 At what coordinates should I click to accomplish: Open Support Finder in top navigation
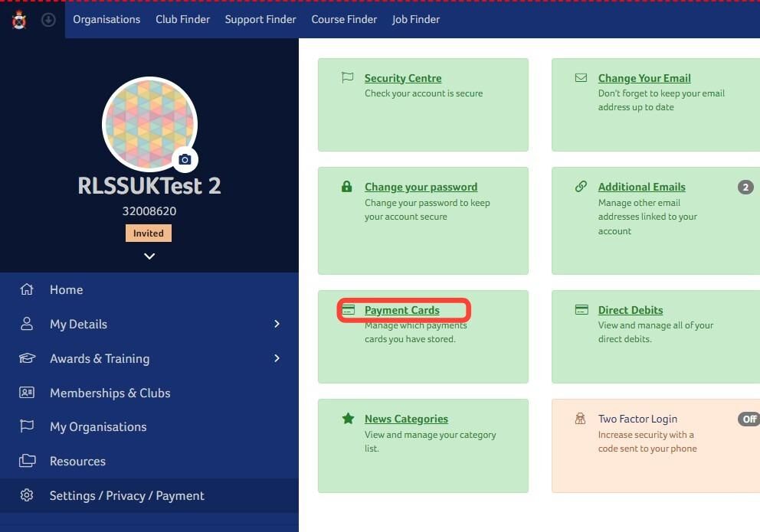coord(260,19)
